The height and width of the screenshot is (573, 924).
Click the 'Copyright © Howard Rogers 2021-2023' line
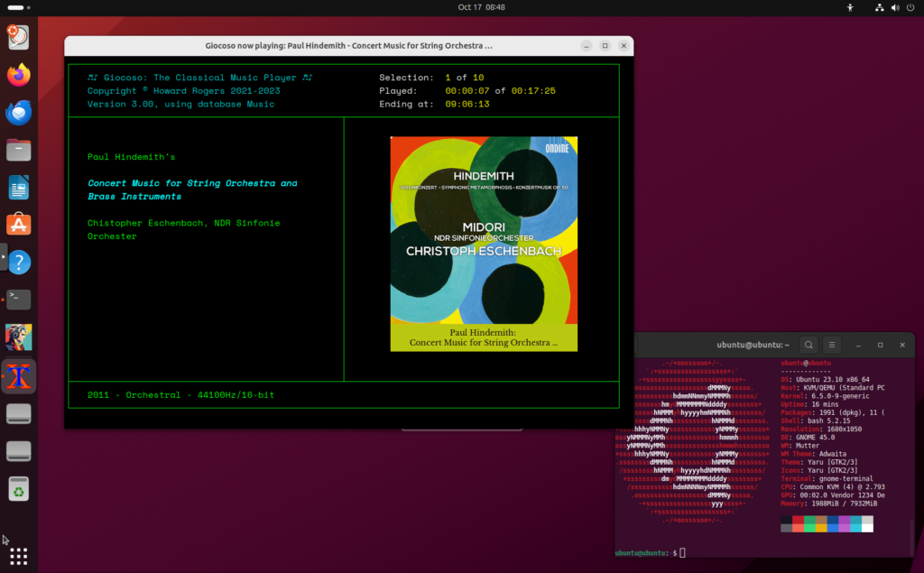(x=184, y=91)
